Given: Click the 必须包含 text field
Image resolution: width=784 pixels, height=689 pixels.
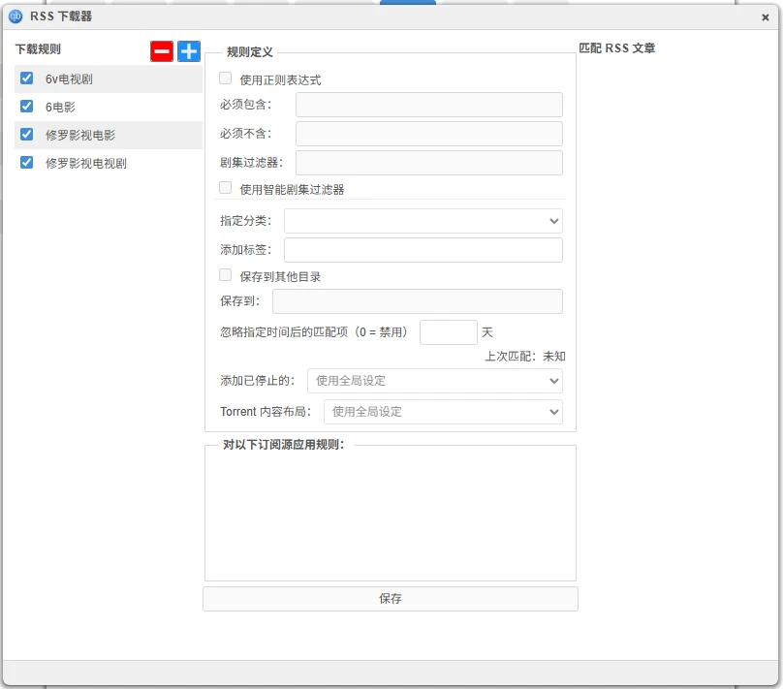Looking at the screenshot, I should pyautogui.click(x=428, y=105).
